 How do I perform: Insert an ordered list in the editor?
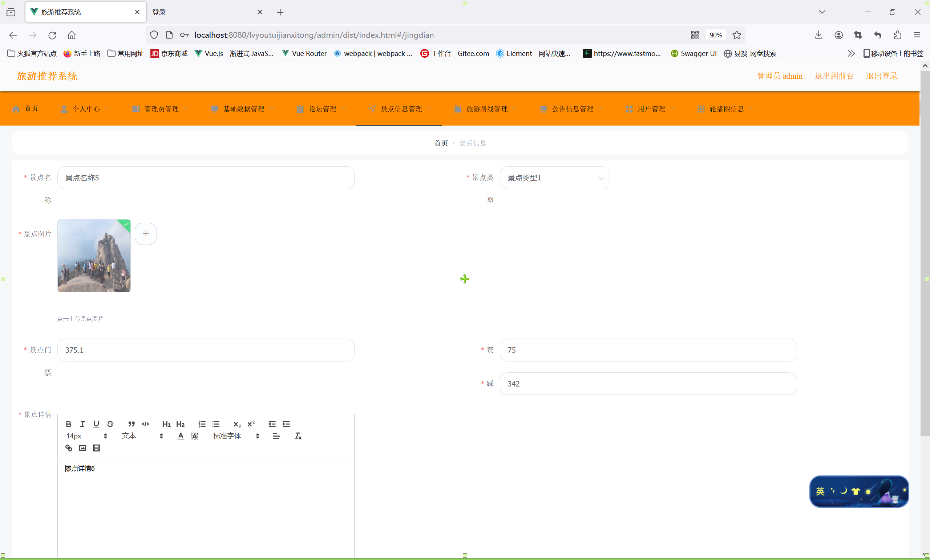[x=202, y=424]
